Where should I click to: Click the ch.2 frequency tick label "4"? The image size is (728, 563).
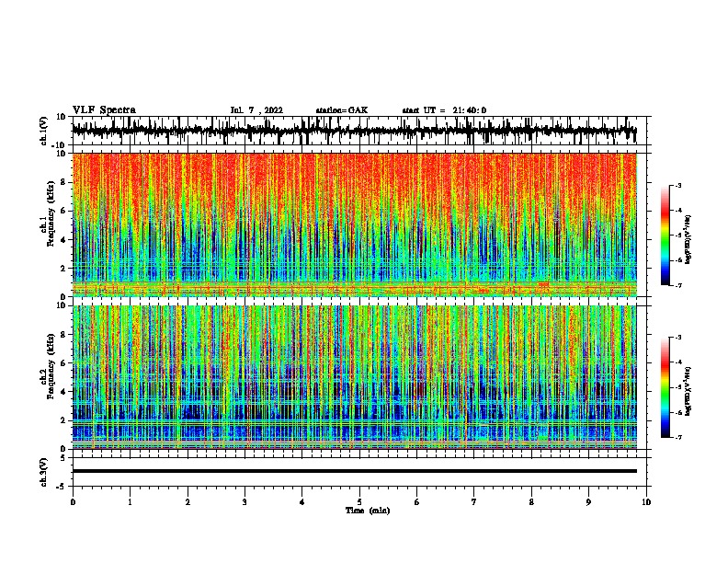point(63,392)
